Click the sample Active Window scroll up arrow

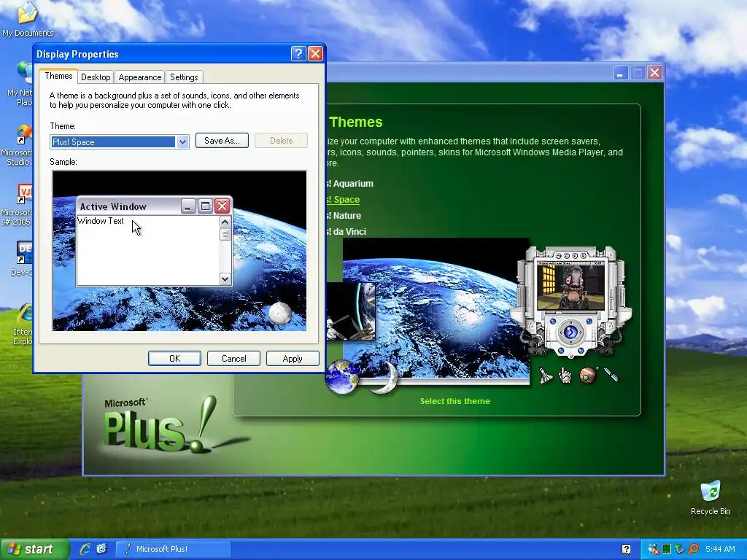225,222
